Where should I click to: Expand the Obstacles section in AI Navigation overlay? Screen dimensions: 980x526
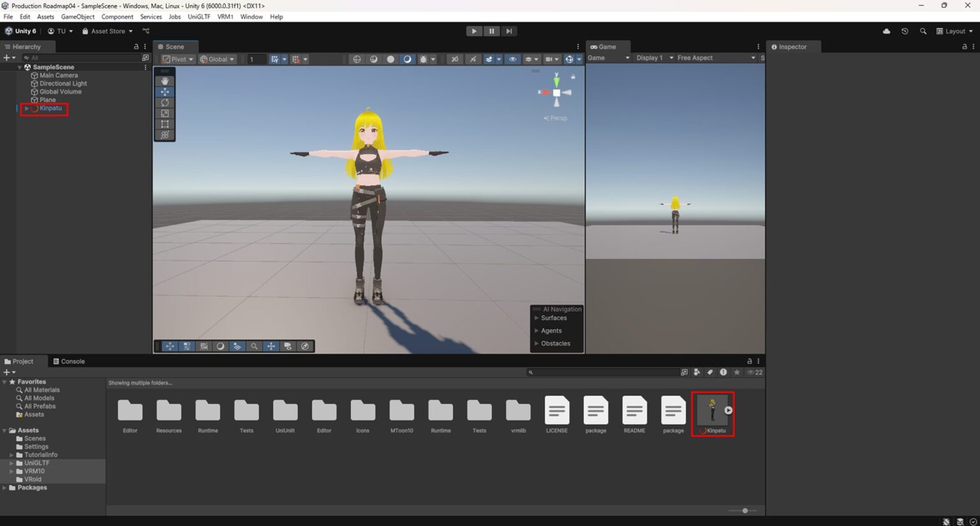click(x=537, y=343)
